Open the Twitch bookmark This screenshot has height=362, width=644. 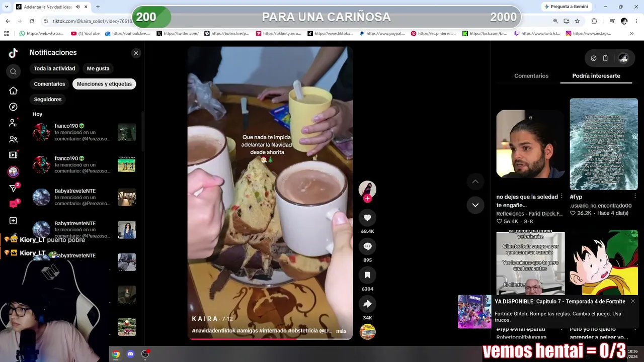537,34
